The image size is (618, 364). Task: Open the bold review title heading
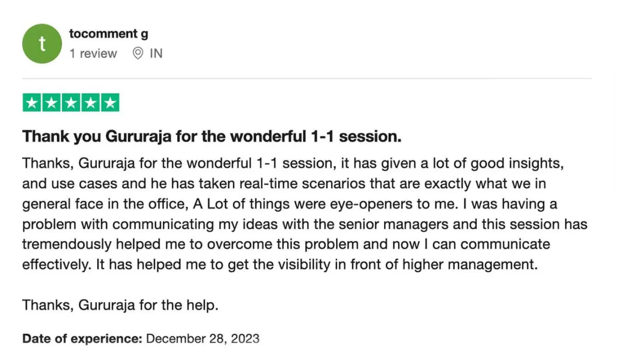[x=212, y=137]
